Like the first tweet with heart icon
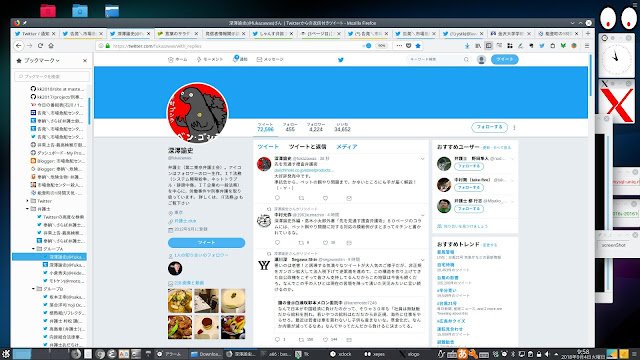Viewport: 640px width, 360px height. [325, 198]
